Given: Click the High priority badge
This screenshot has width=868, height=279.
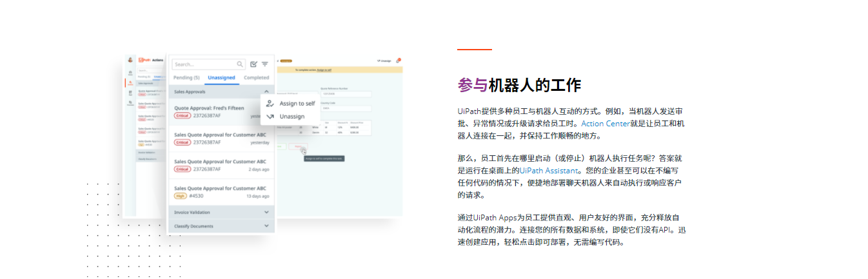Looking at the screenshot, I should click(181, 196).
